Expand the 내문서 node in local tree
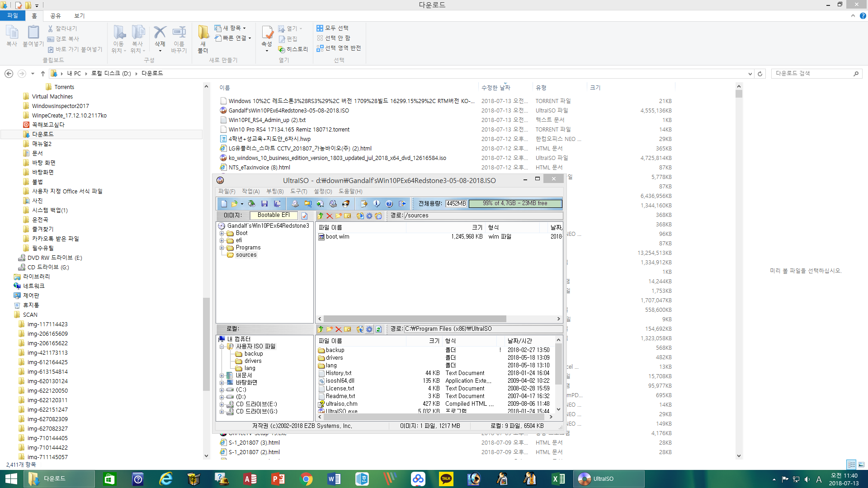The height and width of the screenshot is (488, 868). (222, 376)
